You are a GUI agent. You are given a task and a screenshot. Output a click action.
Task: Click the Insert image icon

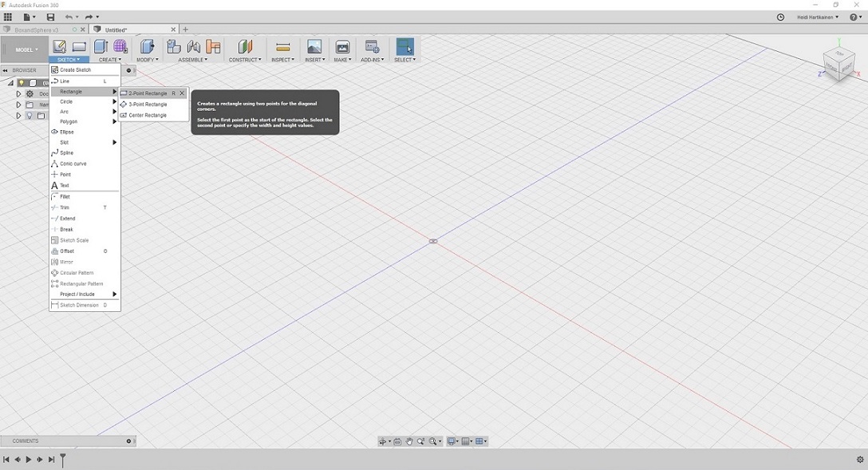(314, 46)
